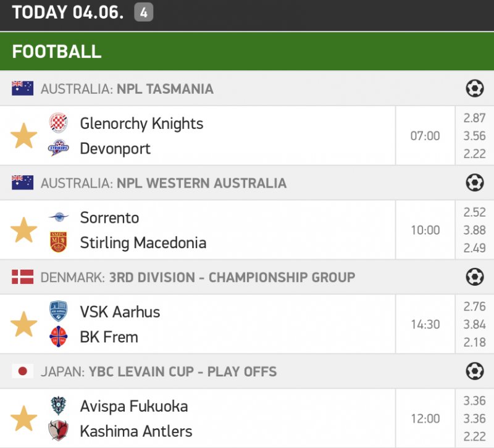Toggle favorite star for Sorrento match
This screenshot has width=494, height=448.
24,230
